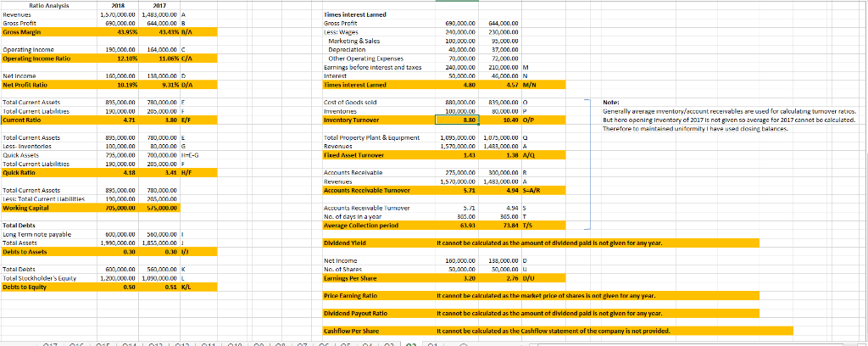The height and width of the screenshot is (346, 868).
Task: Click the selected Inventory Turnover cell 8.80
Action: [x=457, y=119]
